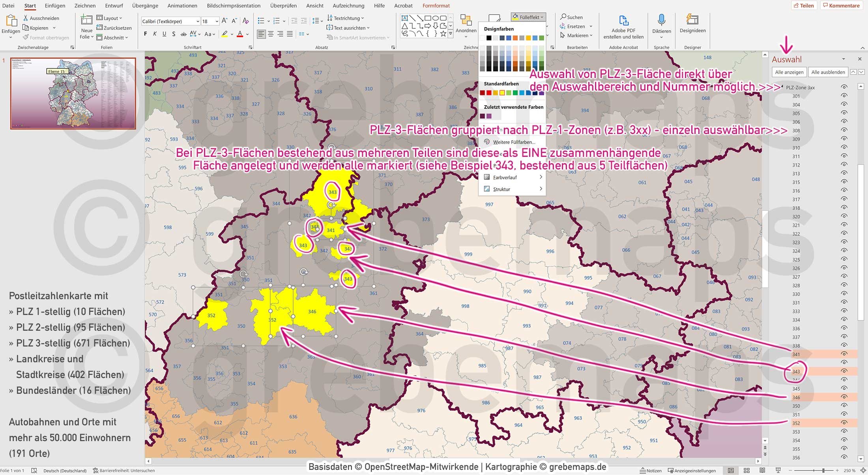Image resolution: width=868 pixels, height=475 pixels.
Task: Click the Bold formatting icon
Action: (x=146, y=34)
